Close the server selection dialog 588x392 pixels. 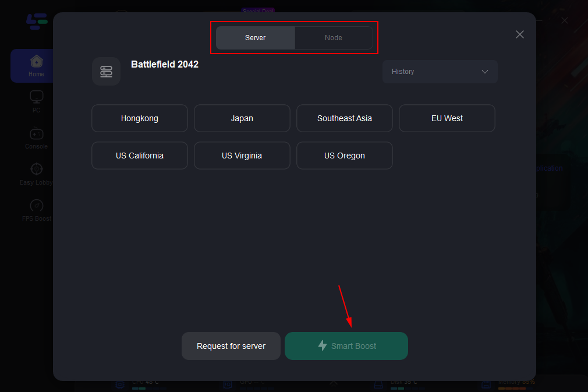(x=520, y=34)
